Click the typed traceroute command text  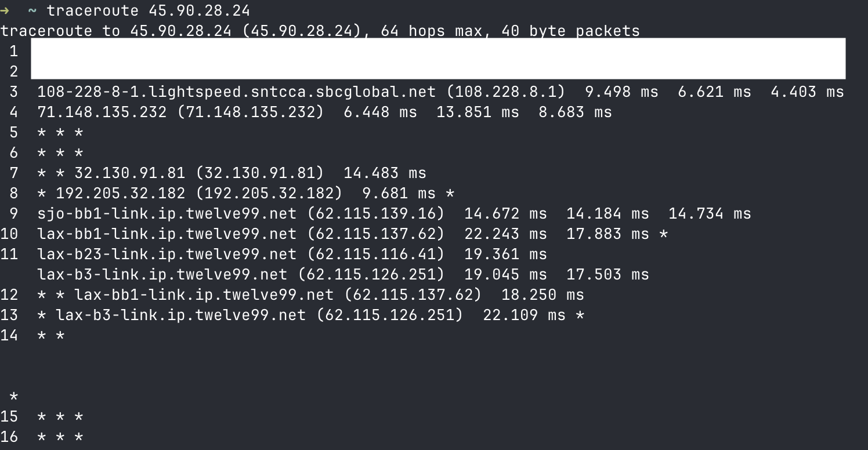coord(149,10)
